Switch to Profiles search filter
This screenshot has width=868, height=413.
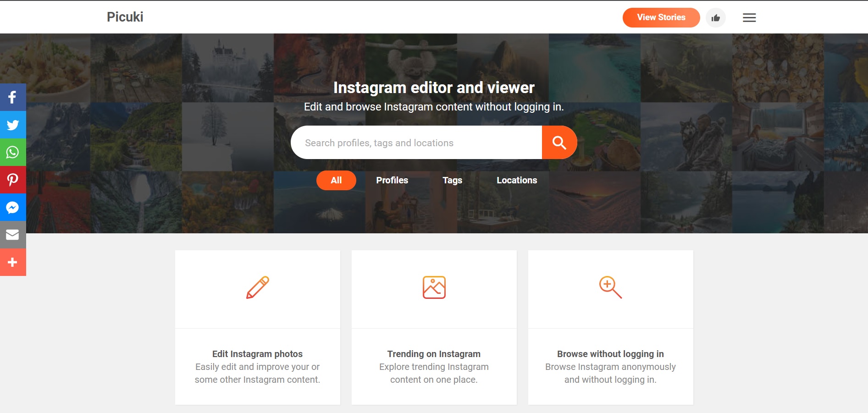tap(392, 180)
